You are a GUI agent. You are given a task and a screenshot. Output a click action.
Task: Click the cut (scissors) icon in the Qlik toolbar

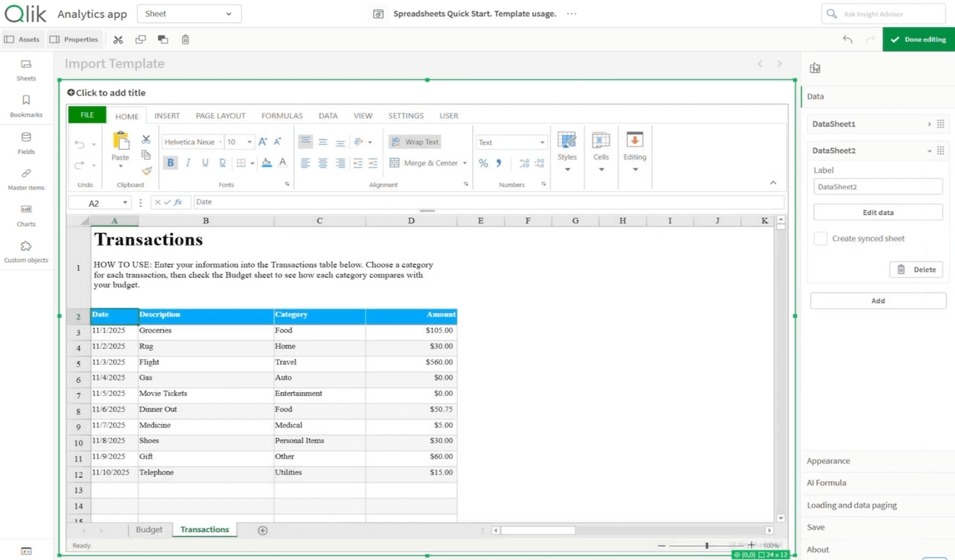118,40
